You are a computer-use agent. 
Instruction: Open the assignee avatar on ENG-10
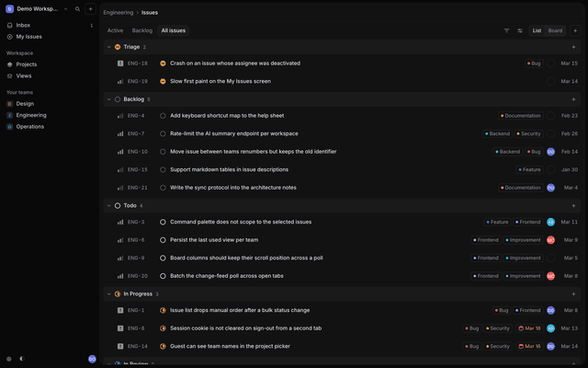tap(550, 152)
